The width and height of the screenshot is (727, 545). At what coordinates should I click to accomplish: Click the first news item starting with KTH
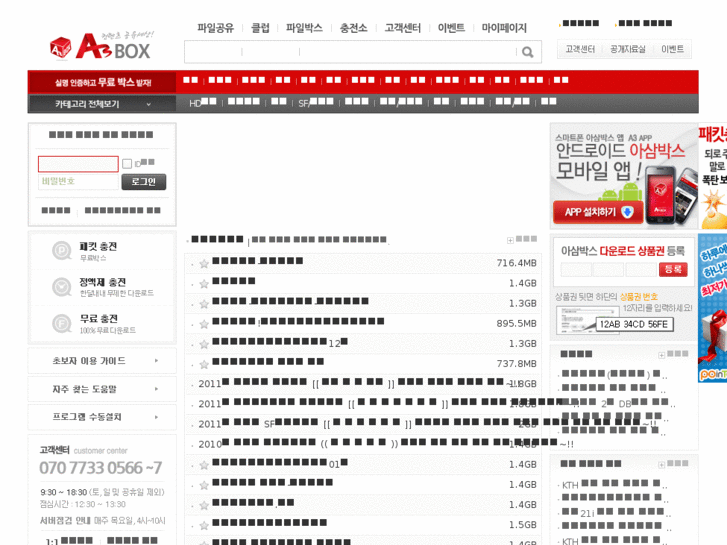click(x=614, y=484)
